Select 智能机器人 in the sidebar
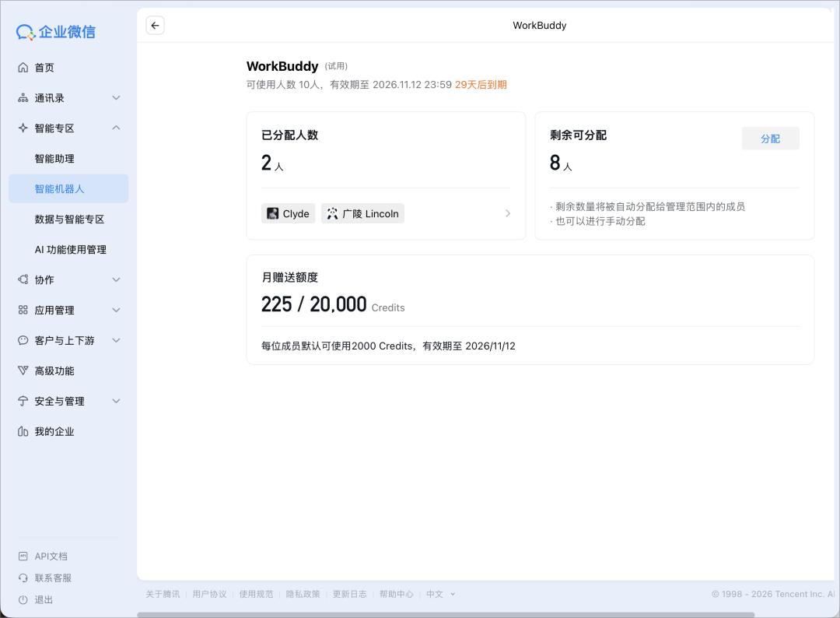Viewport: 840px width, 618px height. pos(68,188)
